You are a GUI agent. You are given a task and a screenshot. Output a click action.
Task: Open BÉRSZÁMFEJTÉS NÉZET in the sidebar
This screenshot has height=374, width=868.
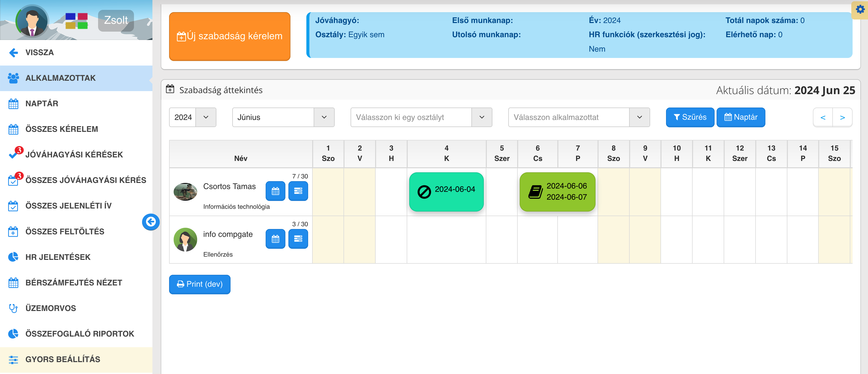click(76, 283)
